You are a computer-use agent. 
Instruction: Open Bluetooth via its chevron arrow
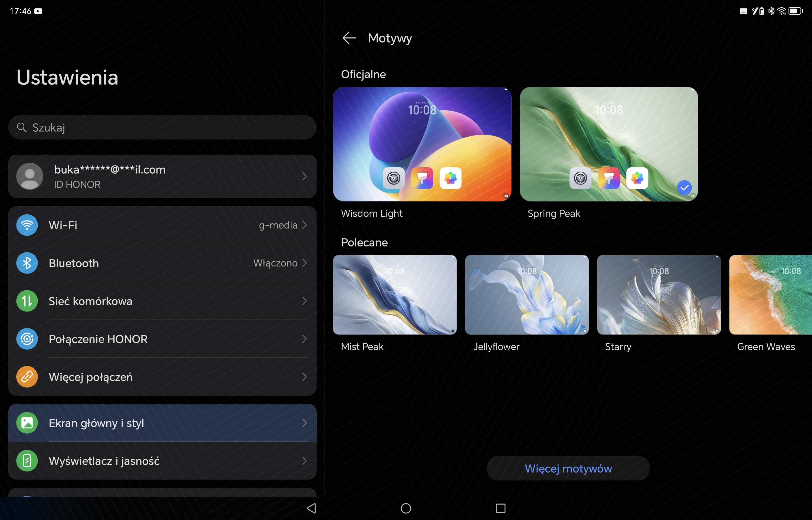304,263
